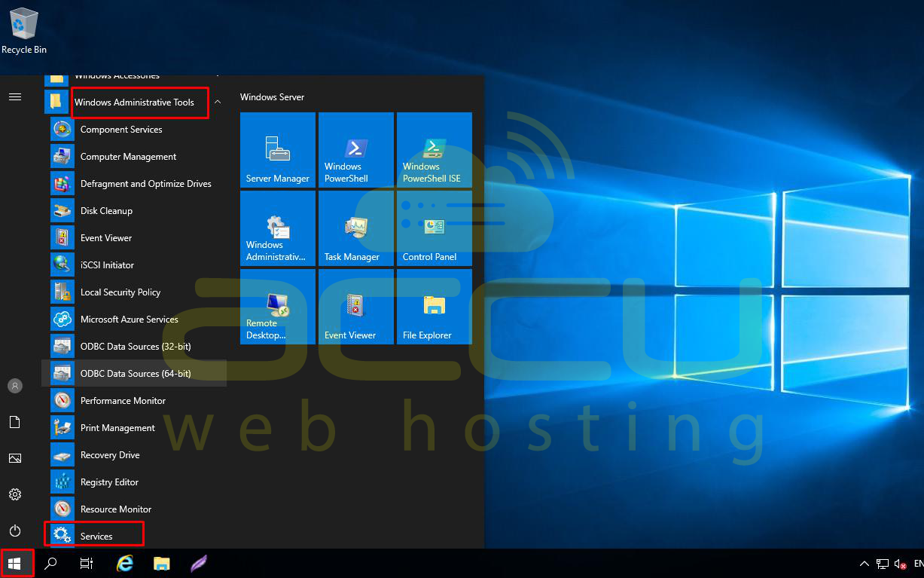924x578 pixels.
Task: Open the Remote Desktop Connection tile
Action: pyautogui.click(x=278, y=307)
